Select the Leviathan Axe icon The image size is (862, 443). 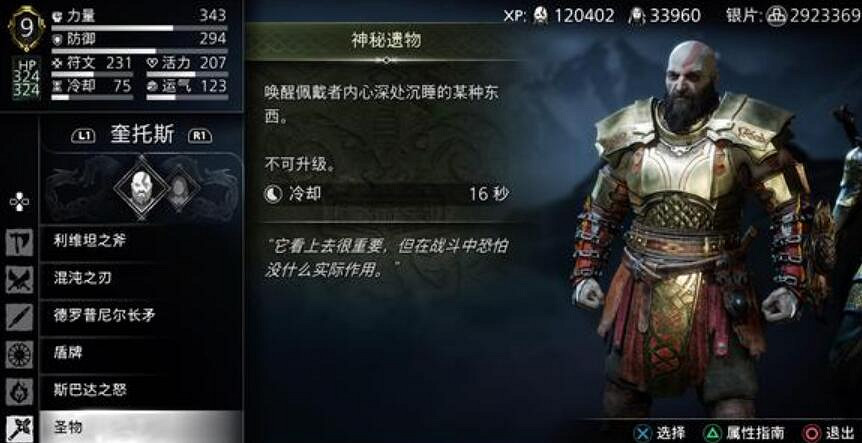click(x=20, y=242)
